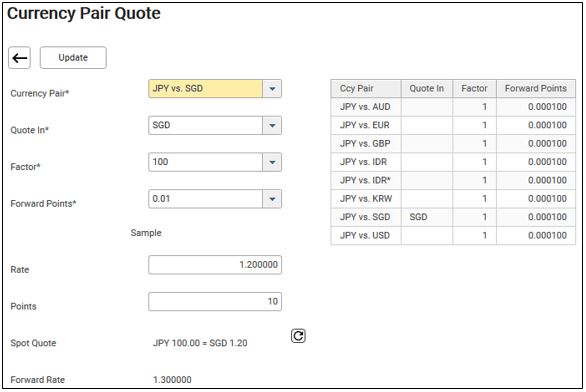Click the refresh icon beside Spot Quote
Image resolution: width=586 pixels, height=392 pixels.
(x=298, y=336)
